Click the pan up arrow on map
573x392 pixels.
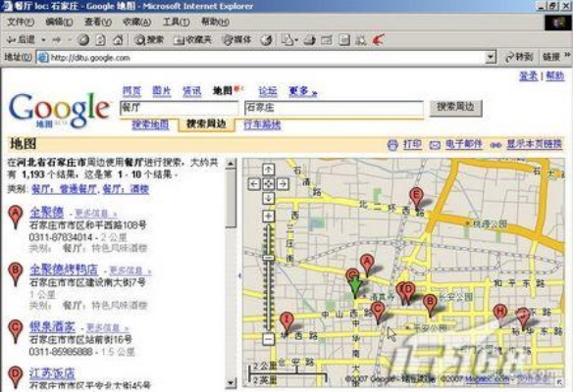(x=268, y=170)
